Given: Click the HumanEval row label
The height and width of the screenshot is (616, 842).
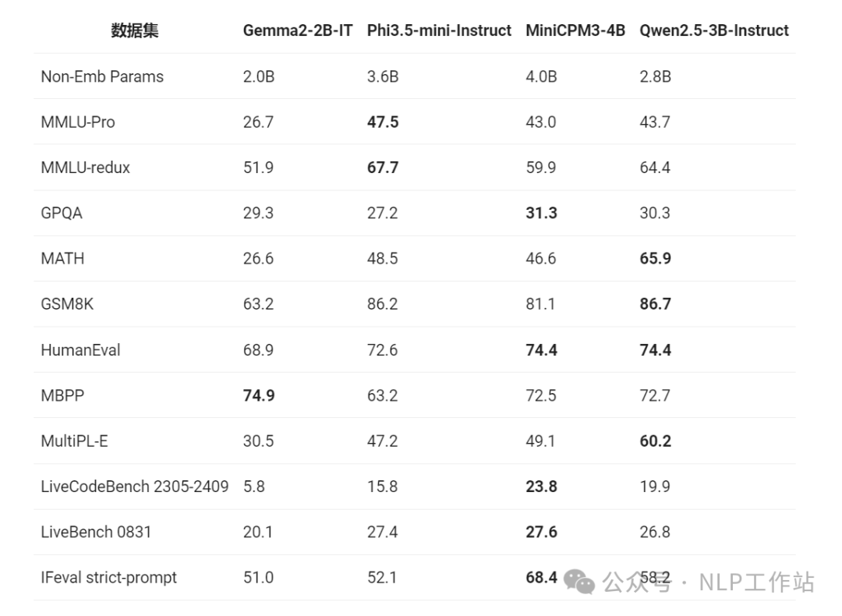Looking at the screenshot, I should click(x=80, y=350).
